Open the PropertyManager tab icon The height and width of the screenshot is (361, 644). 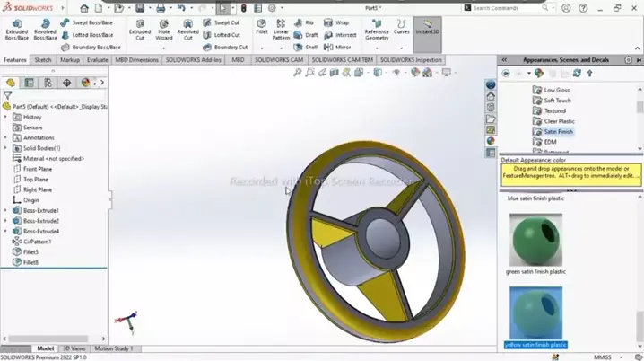29,83
